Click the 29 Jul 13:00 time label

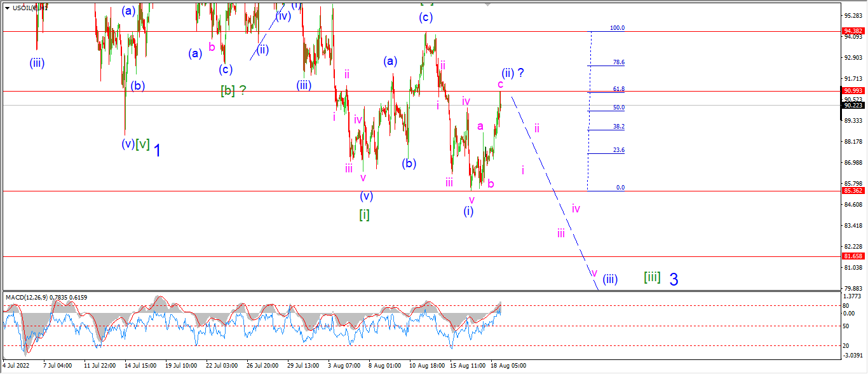coord(303,366)
